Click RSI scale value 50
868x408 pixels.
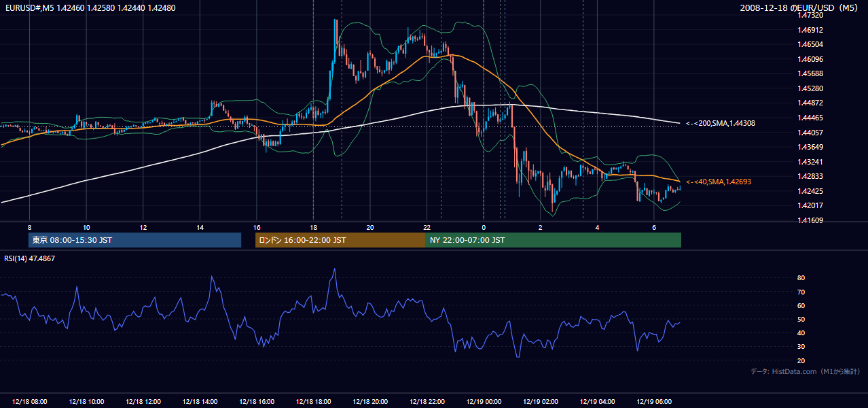tap(801, 319)
